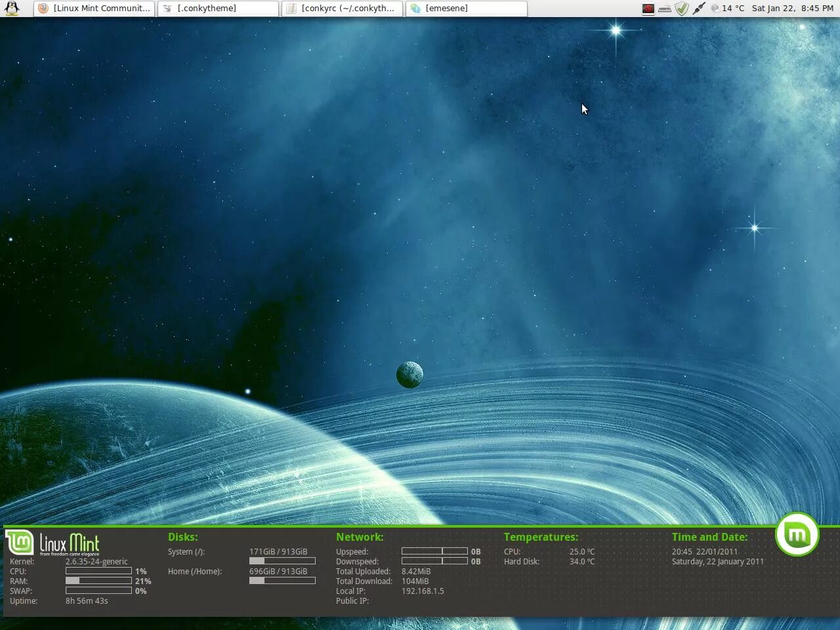Click the RAM usage bar
This screenshot has height=630, width=840.
(x=98, y=581)
